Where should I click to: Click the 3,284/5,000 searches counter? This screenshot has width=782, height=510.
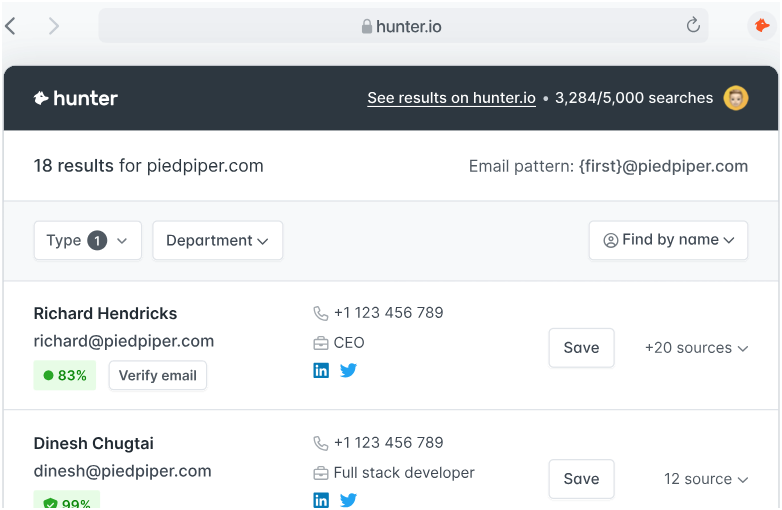[634, 98]
